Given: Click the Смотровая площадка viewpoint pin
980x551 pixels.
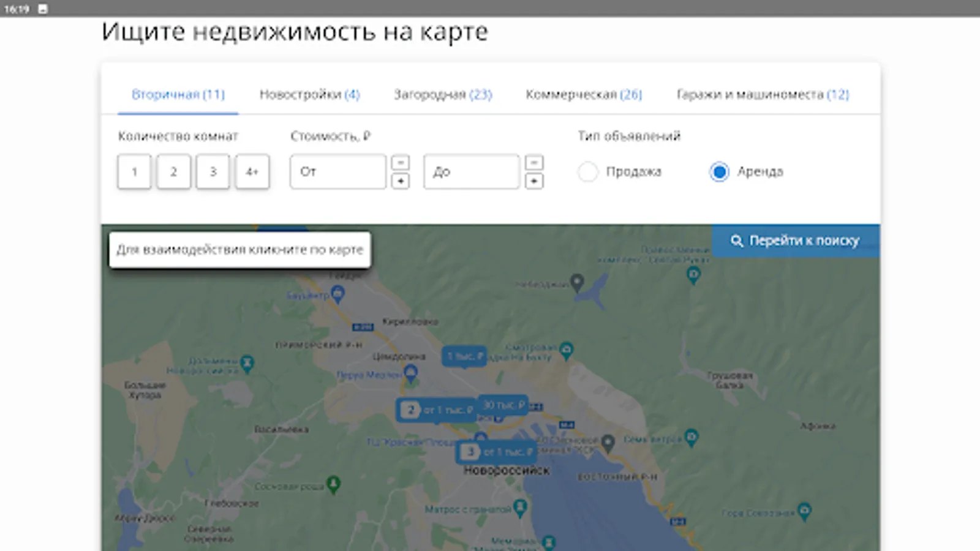Looking at the screenshot, I should (x=567, y=350).
